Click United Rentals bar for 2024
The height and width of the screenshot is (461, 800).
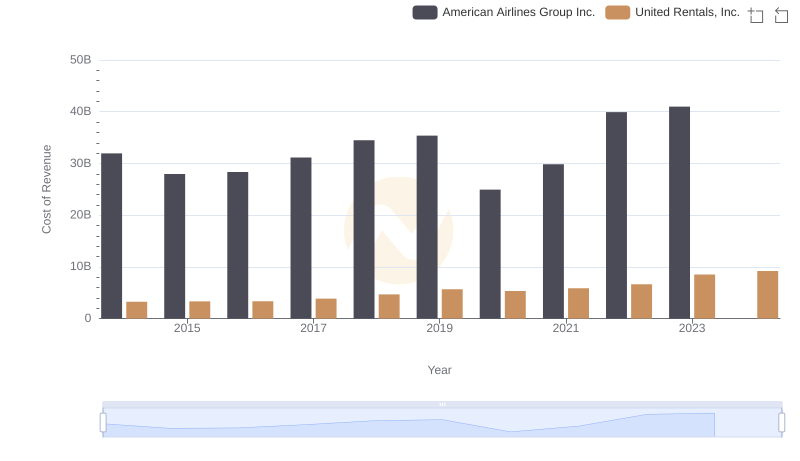click(767, 295)
